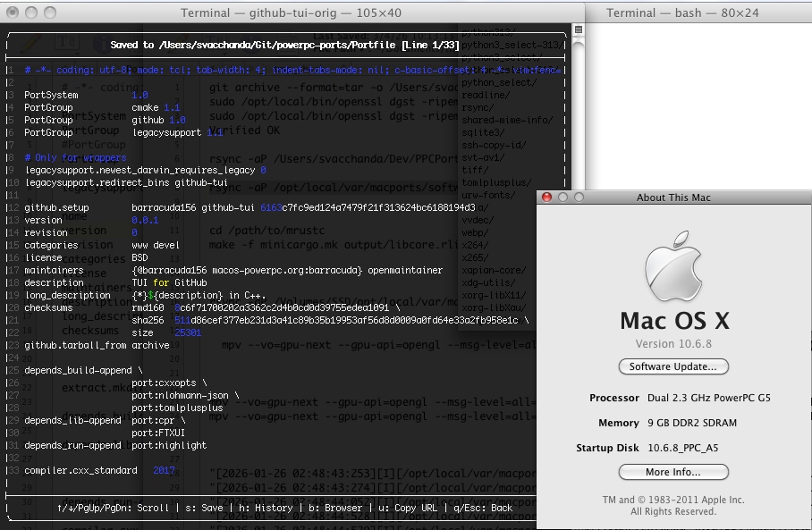Image resolution: width=812 pixels, height=530 pixels.
Task: Click the 'github.setup' key on line 12
Action: tap(56, 207)
